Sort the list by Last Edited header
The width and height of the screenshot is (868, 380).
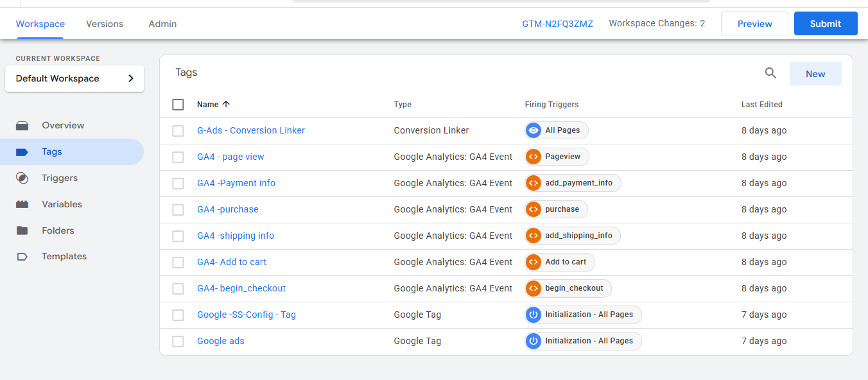click(761, 105)
